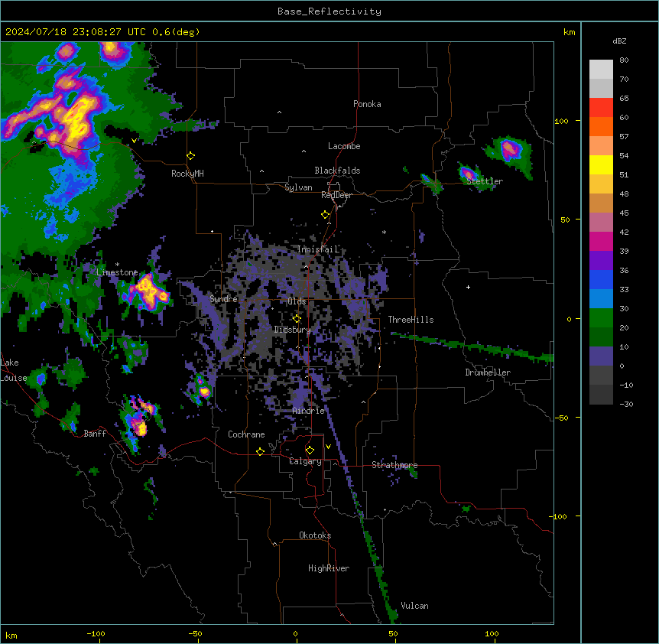
Task: Click the yellow v marker east of Calgary
Action: 328,447
